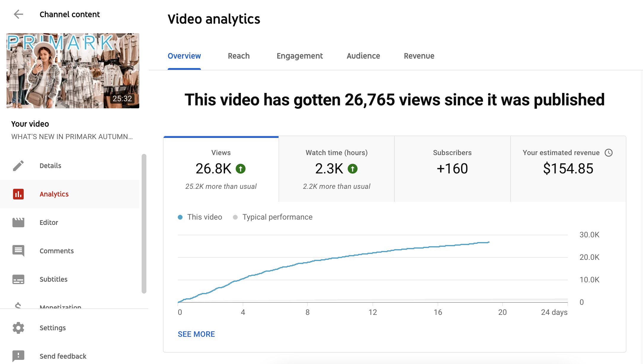Select the Analytics bar chart icon
Image resolution: width=643 pixels, height=364 pixels.
(18, 194)
